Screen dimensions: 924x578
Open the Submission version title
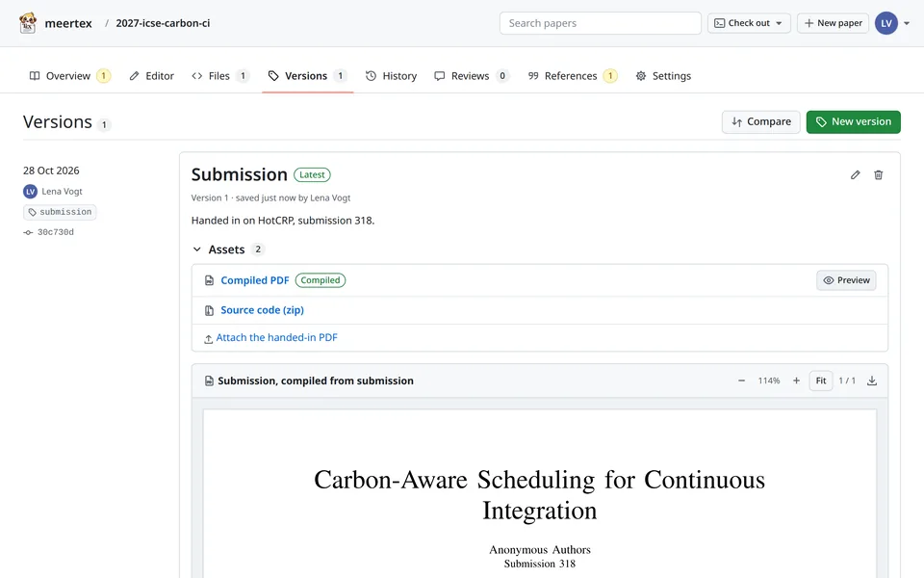[239, 174]
